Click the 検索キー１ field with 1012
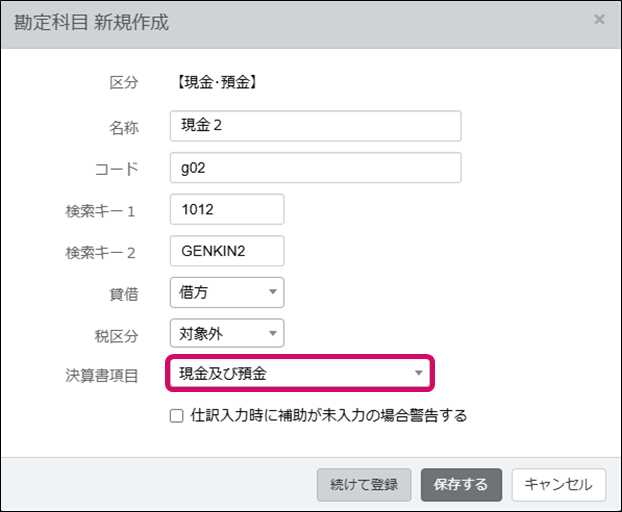Image resolution: width=622 pixels, height=512 pixels. pyautogui.click(x=227, y=210)
